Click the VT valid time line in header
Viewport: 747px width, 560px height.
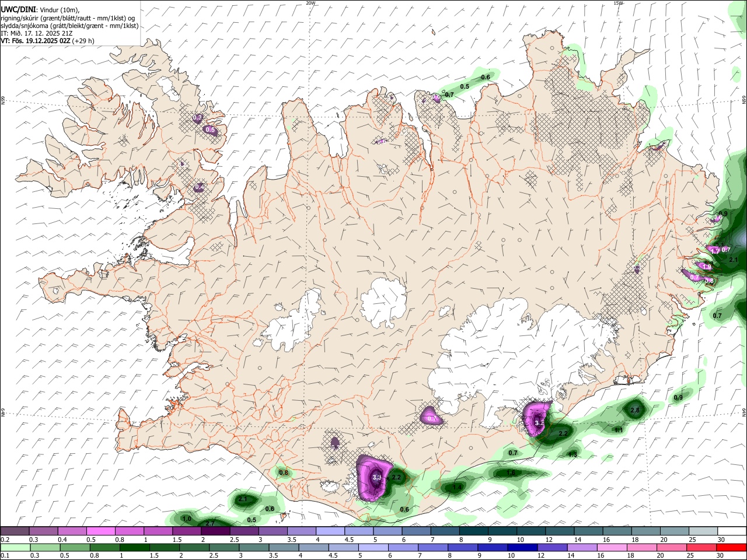click(47, 41)
